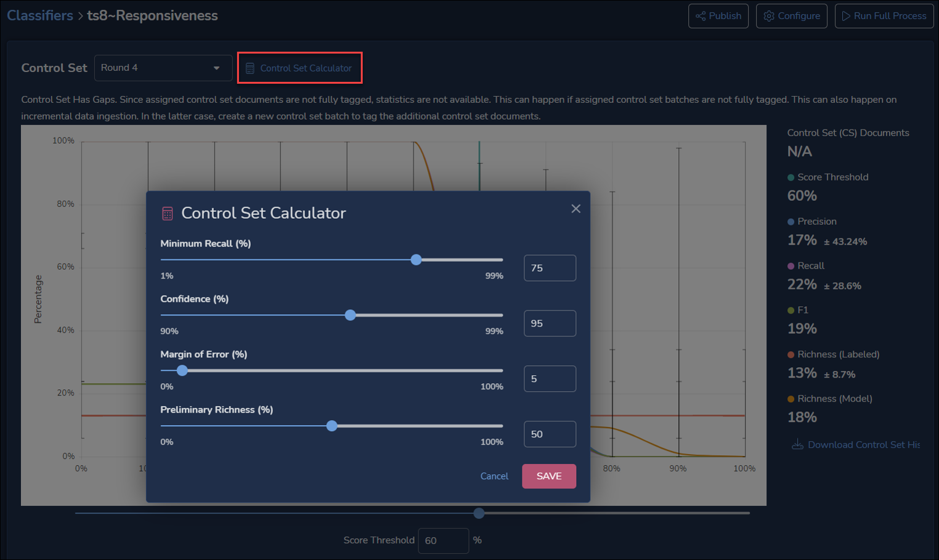Viewport: 939px width, 560px height.
Task: Close the Control Set Calculator dialog
Action: pyautogui.click(x=575, y=209)
